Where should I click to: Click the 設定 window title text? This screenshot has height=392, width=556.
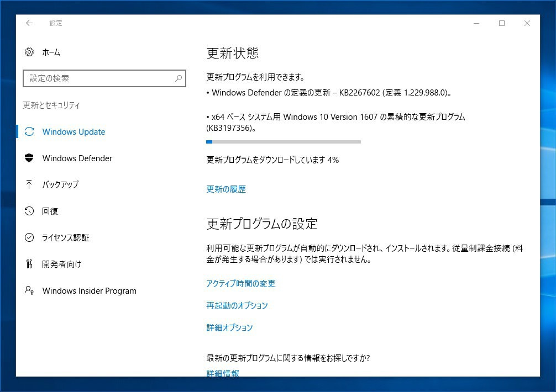(56, 23)
